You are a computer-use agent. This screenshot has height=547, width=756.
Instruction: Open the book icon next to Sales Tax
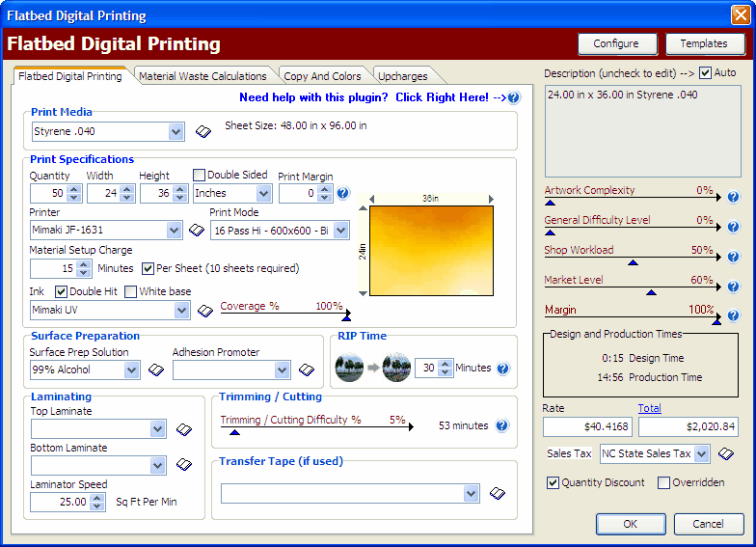tap(726, 453)
